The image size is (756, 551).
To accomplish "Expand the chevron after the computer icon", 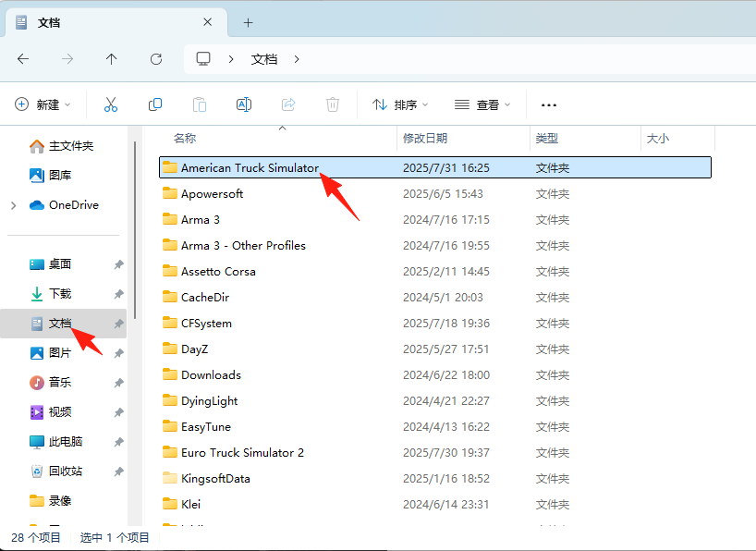I will click(x=231, y=59).
